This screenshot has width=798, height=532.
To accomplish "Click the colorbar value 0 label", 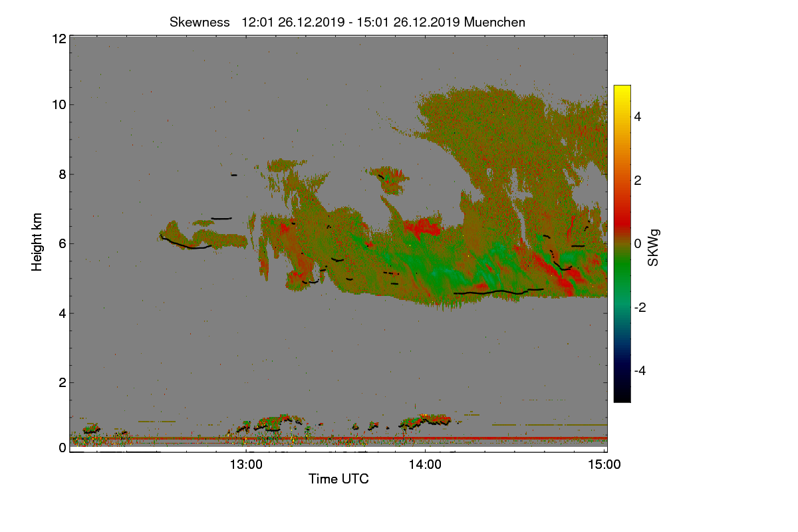I will [637, 243].
